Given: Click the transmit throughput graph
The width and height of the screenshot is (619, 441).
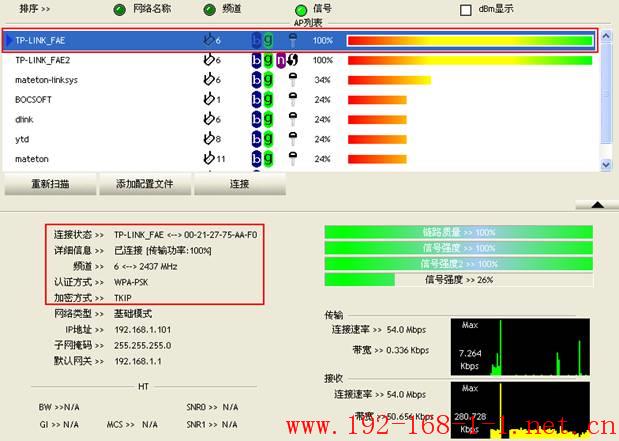Looking at the screenshot, I should tap(520, 347).
